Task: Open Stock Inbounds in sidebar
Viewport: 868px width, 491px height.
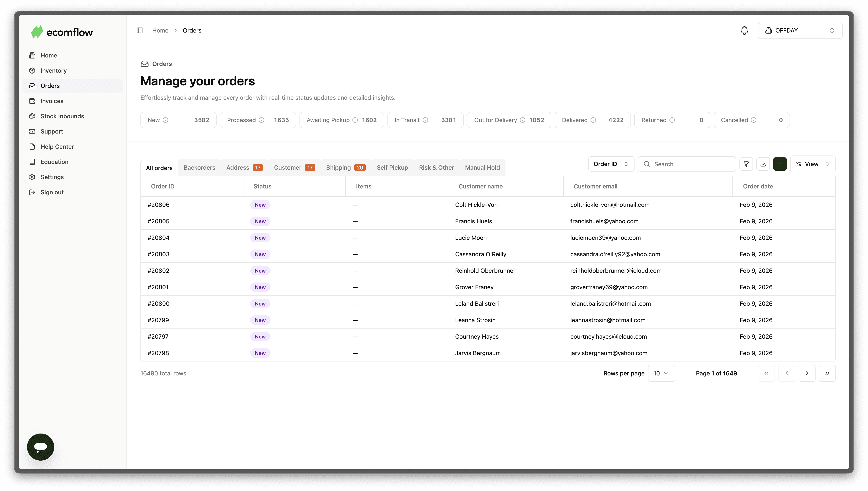Action: (62, 116)
